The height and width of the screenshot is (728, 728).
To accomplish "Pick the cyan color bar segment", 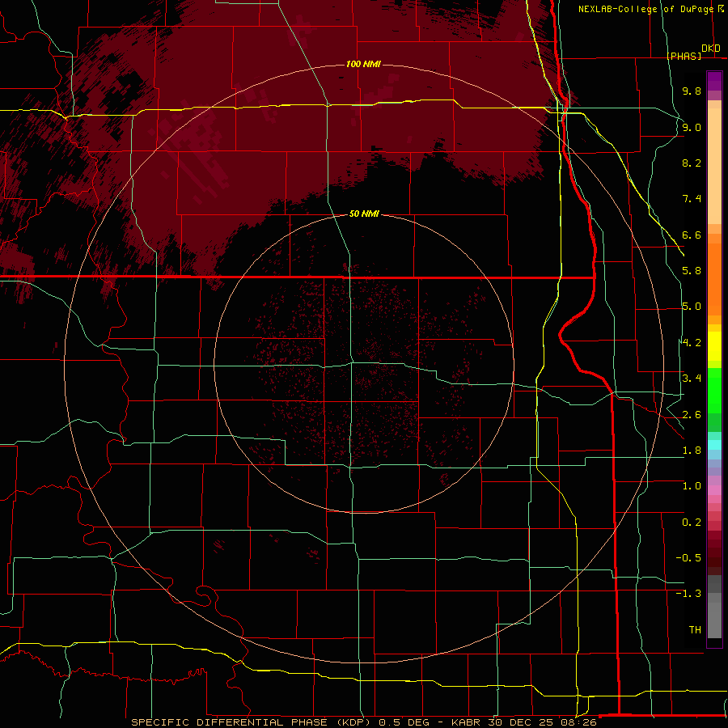I will tap(714, 445).
